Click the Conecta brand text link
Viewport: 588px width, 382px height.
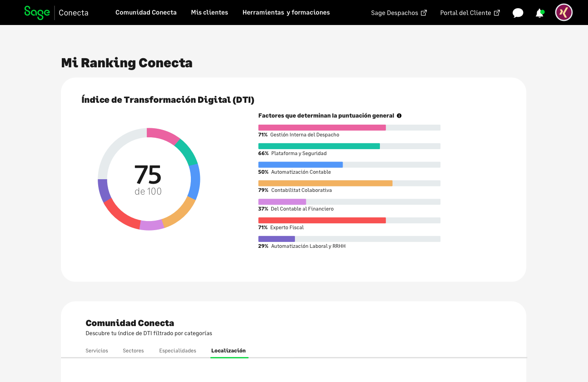74,13
